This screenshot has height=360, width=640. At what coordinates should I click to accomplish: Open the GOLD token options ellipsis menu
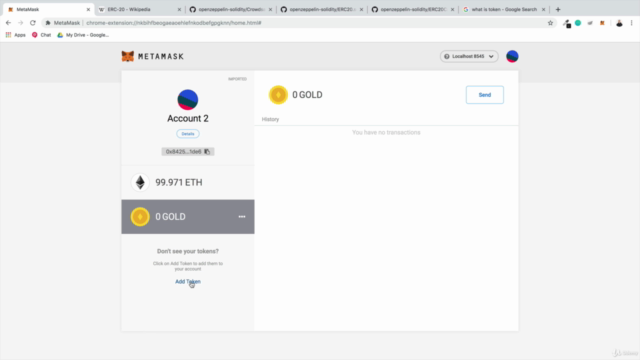click(x=242, y=217)
